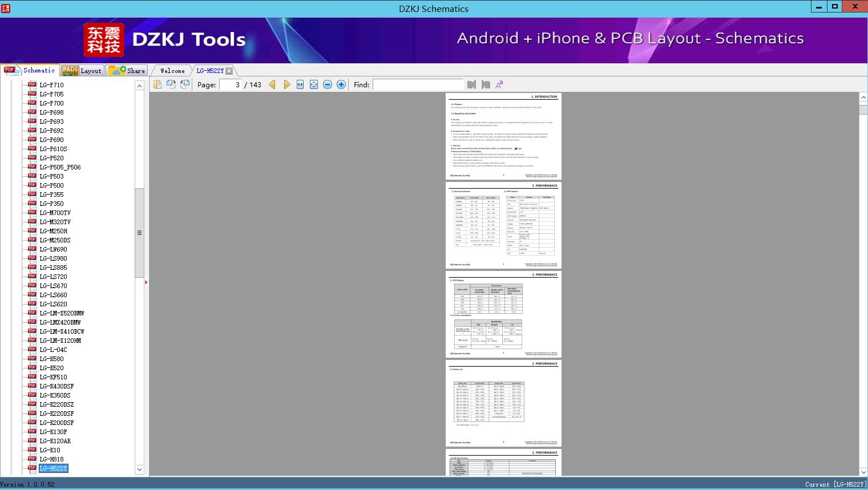The height and width of the screenshot is (490, 868).
Task: Open the LG-M700TV schematic
Action: (55, 213)
